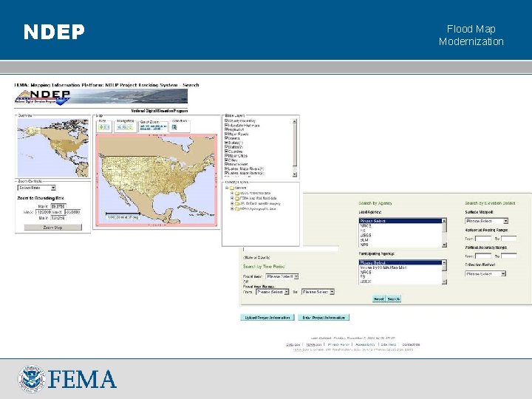Toggle the Cities layer checkbox

click(226, 160)
